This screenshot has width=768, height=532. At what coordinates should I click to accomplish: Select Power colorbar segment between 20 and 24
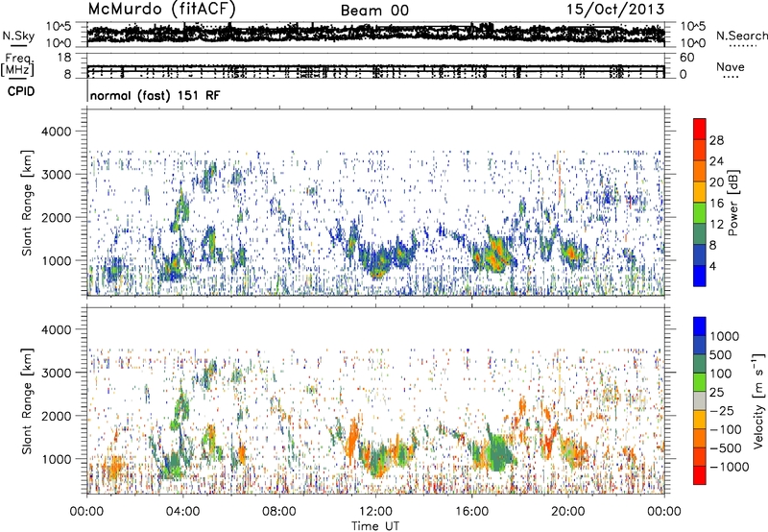pyautogui.click(x=700, y=171)
